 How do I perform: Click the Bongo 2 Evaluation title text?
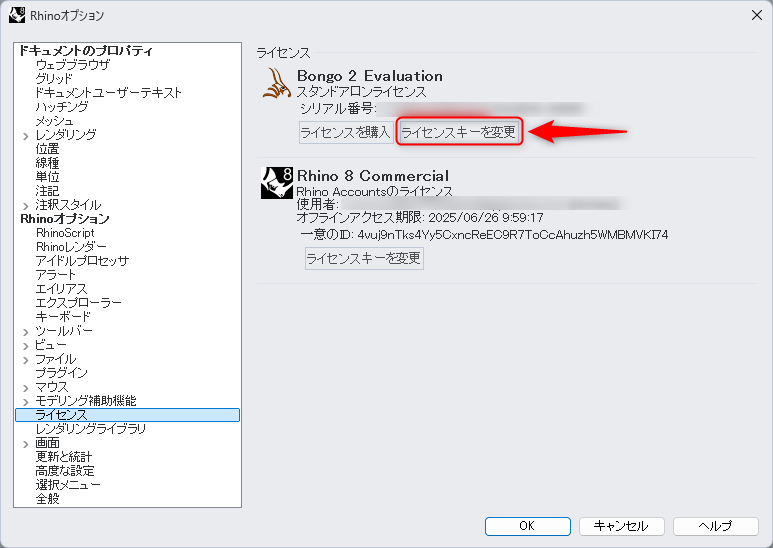[370, 76]
